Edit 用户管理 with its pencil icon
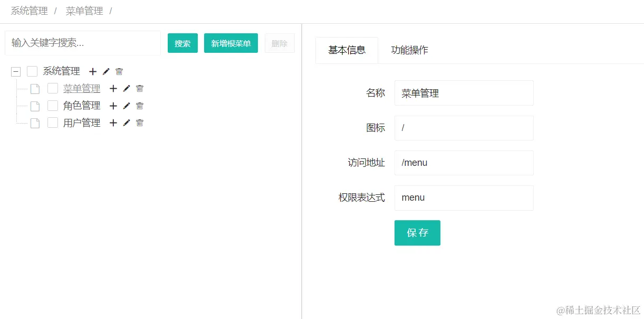This screenshot has width=644, height=319. 126,123
